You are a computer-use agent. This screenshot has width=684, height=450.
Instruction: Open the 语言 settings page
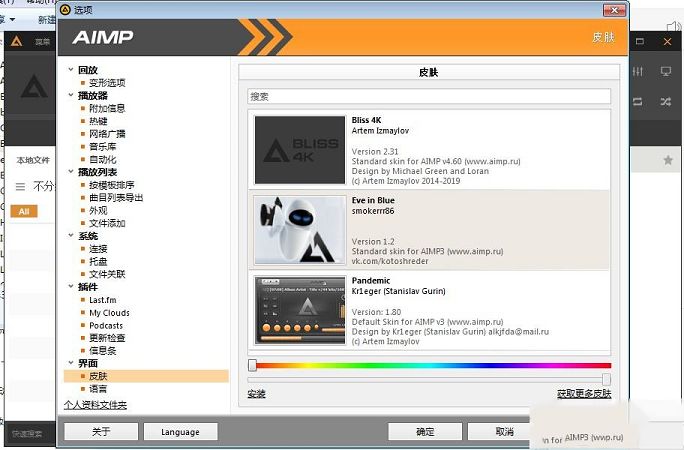(98, 389)
